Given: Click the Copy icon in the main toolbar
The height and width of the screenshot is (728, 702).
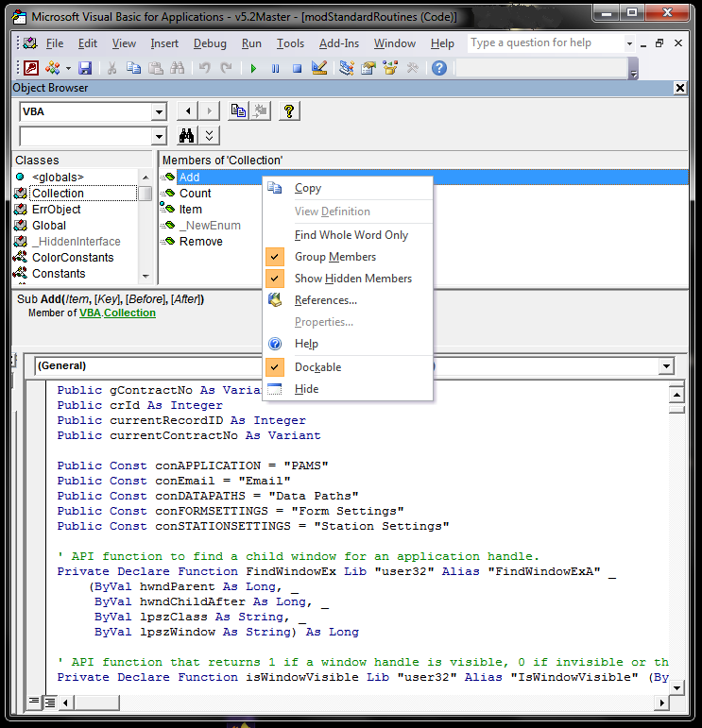Looking at the screenshot, I should click(x=133, y=68).
